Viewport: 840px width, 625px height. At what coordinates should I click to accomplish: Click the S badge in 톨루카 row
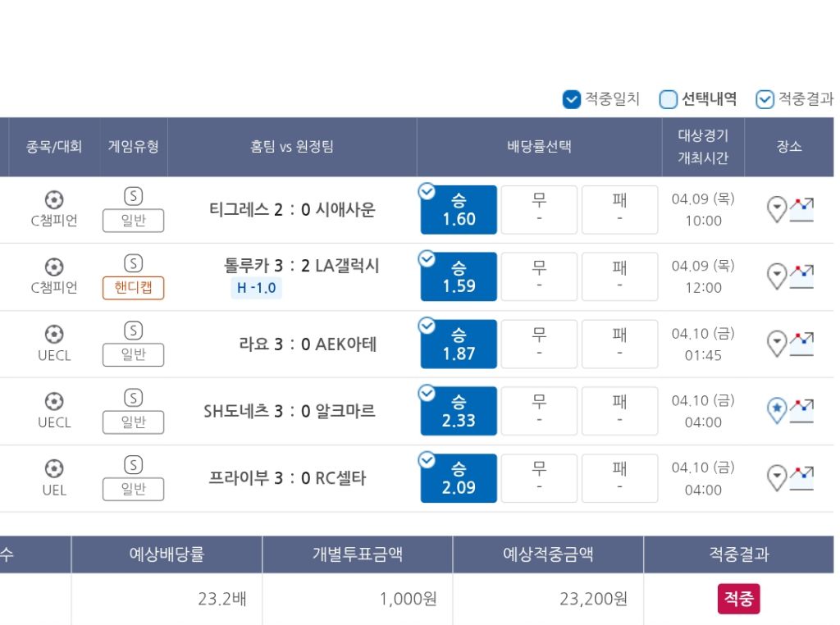coord(133,263)
